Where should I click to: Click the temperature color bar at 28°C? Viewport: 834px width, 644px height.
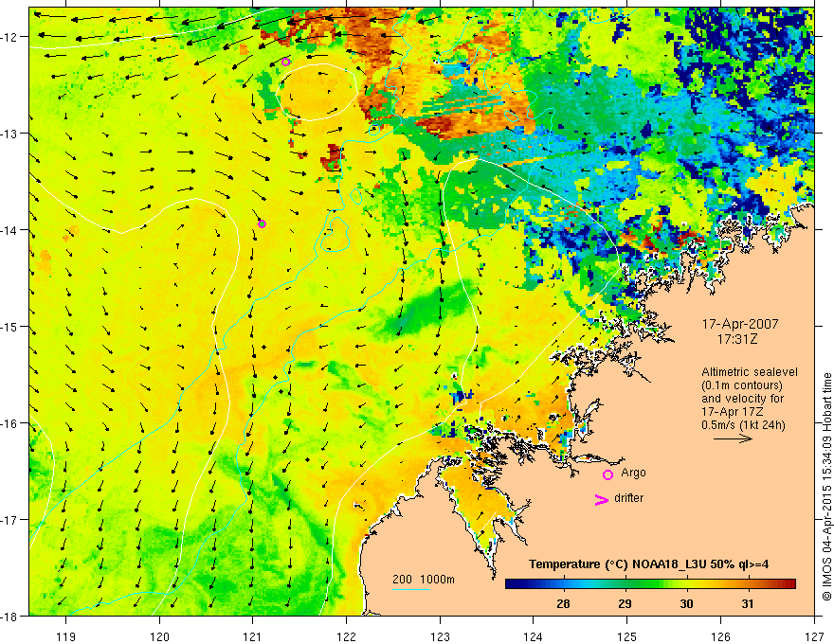coord(563,584)
